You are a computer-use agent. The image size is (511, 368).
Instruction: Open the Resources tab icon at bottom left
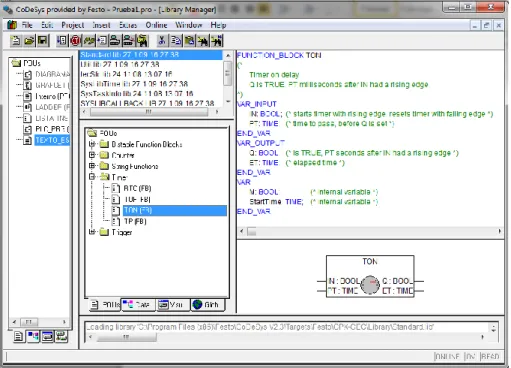point(61,336)
